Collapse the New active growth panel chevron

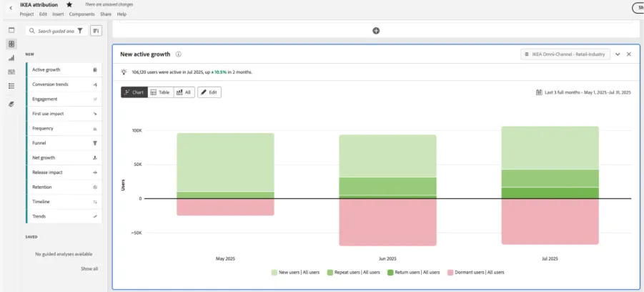pyautogui.click(x=618, y=54)
